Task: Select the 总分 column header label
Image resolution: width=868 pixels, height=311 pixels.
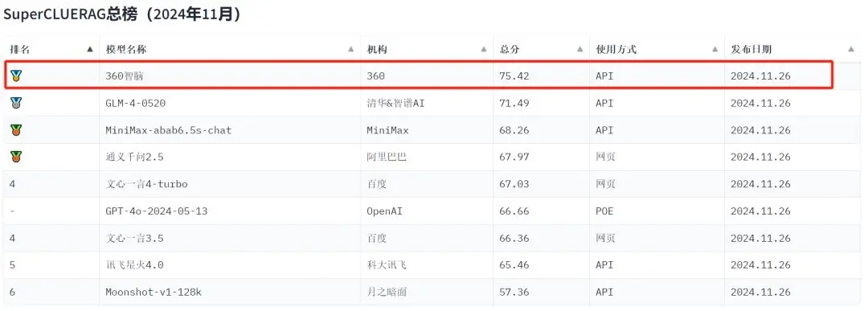Action: tap(510, 49)
